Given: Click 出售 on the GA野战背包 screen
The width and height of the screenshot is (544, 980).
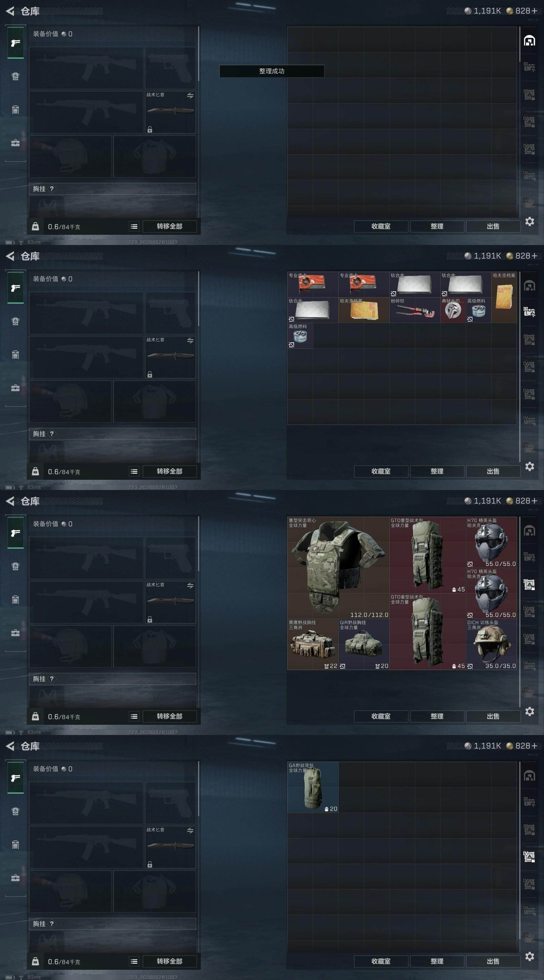Looking at the screenshot, I should tap(493, 961).
